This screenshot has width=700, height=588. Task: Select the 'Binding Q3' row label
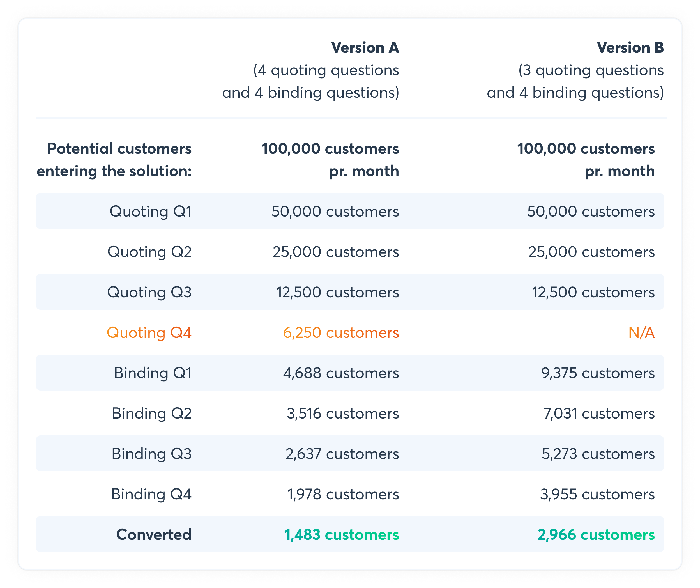coord(152,454)
